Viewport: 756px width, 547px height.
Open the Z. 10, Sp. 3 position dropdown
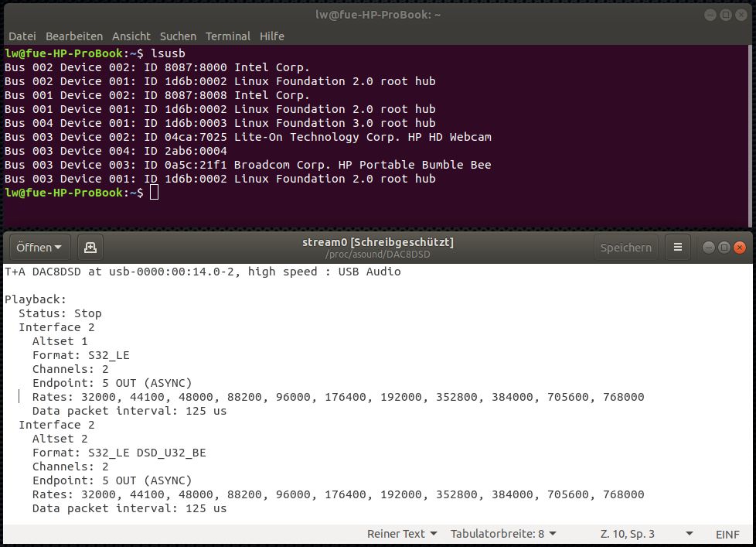646,534
